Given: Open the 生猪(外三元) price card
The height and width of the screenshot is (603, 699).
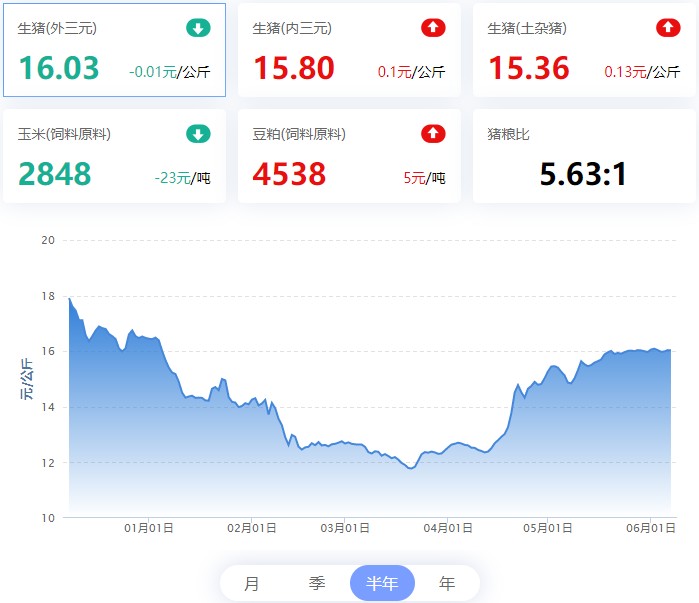Looking at the screenshot, I should (x=115, y=50).
